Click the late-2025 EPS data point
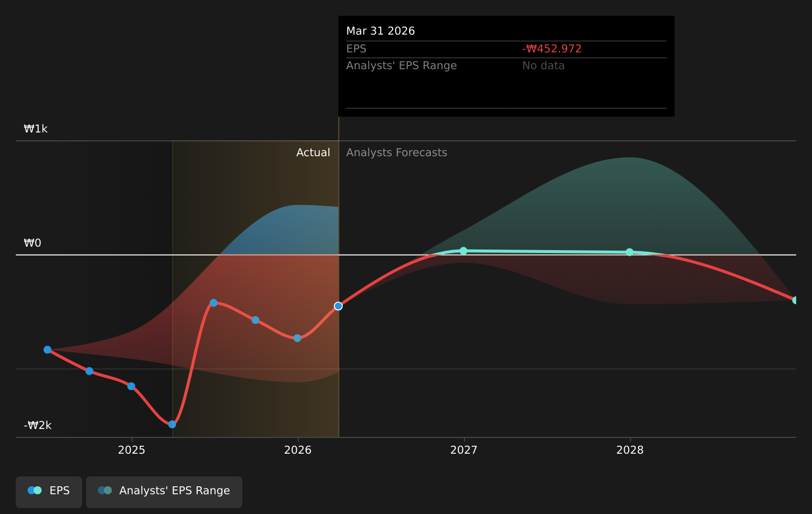Screen dimensions: 812x514 [255, 320]
